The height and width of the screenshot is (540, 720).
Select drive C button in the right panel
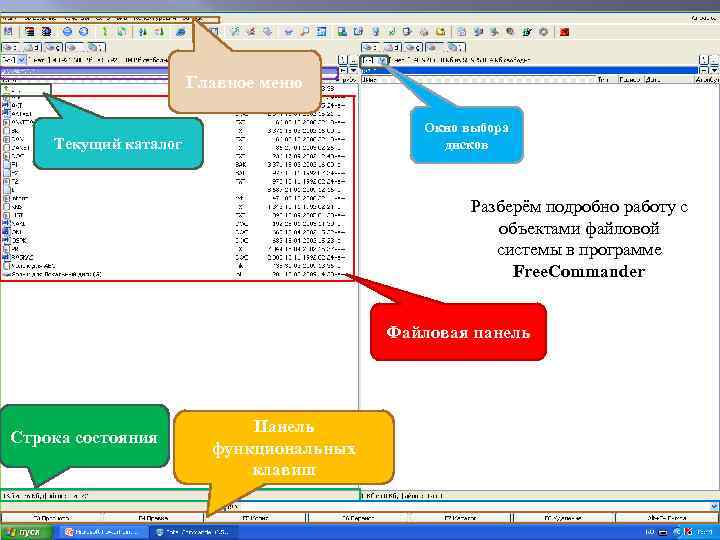click(371, 47)
